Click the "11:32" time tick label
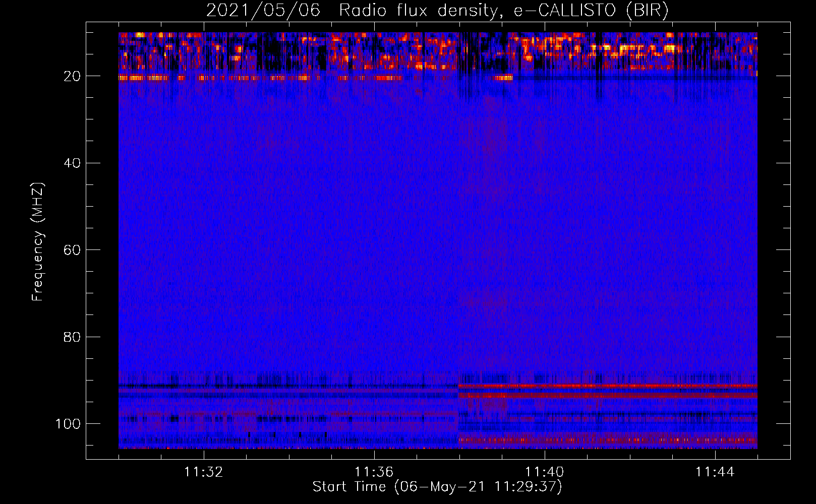Screen dimensions: 816x504 pos(204,472)
